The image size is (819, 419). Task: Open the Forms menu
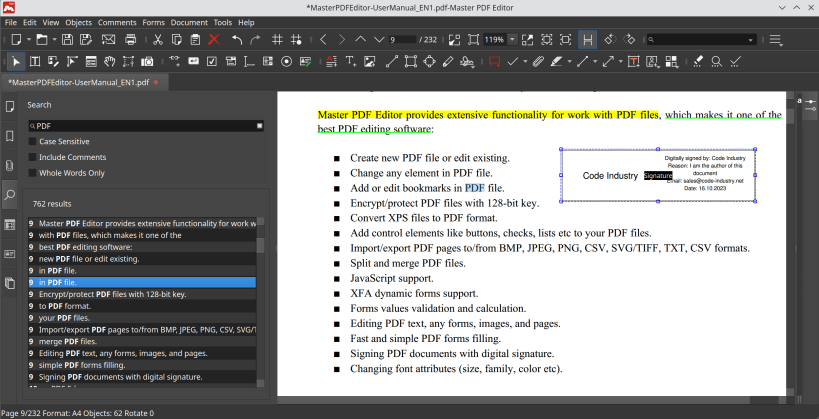(153, 22)
